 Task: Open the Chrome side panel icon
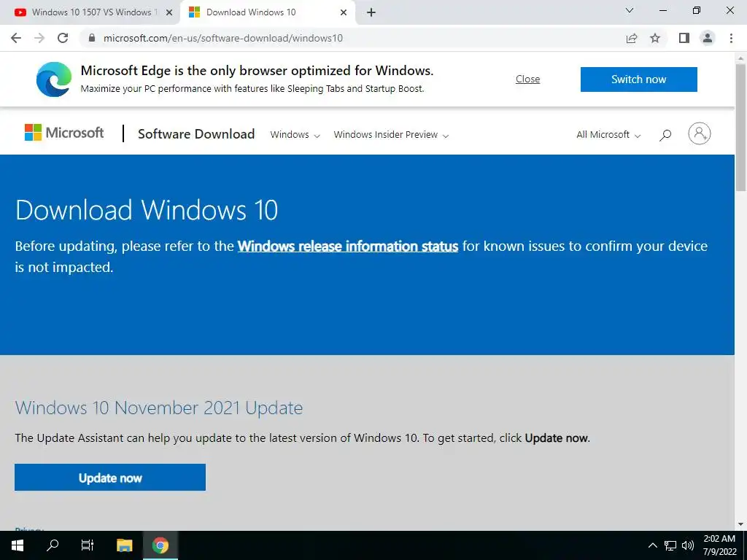pyautogui.click(x=684, y=38)
